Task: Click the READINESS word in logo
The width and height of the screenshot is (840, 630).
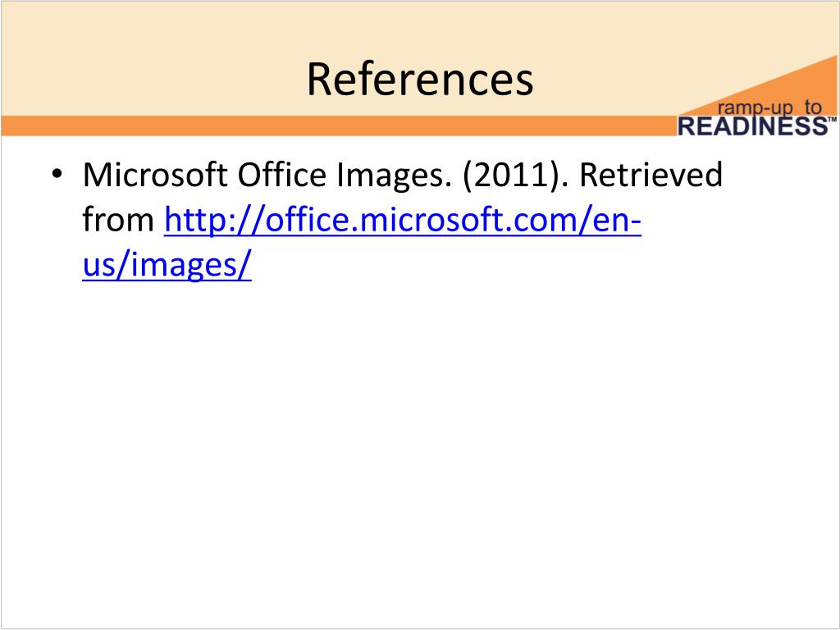Action: tap(753, 126)
